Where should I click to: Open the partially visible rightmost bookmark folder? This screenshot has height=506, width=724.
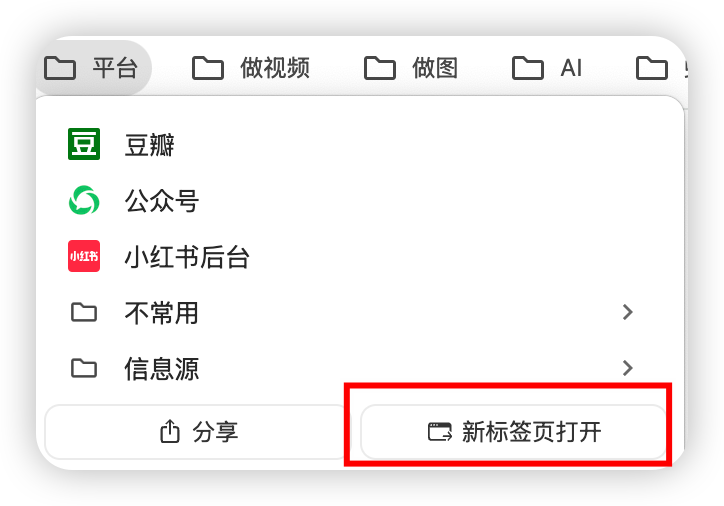(x=660, y=68)
